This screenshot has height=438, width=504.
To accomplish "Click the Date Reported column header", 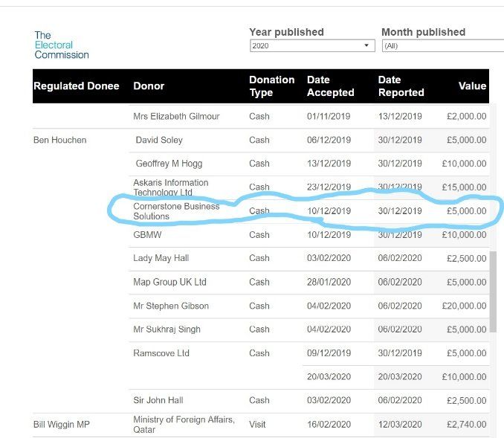I will coord(401,86).
